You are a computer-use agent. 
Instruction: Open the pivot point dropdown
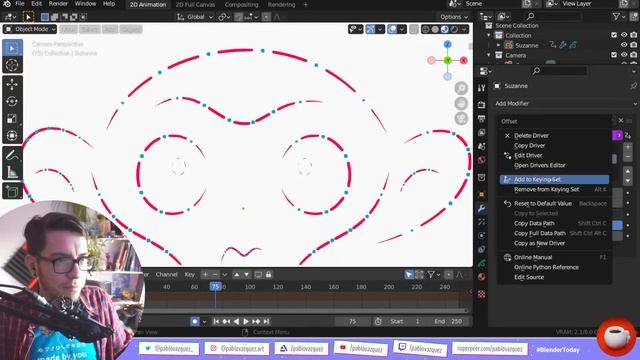click(x=224, y=17)
